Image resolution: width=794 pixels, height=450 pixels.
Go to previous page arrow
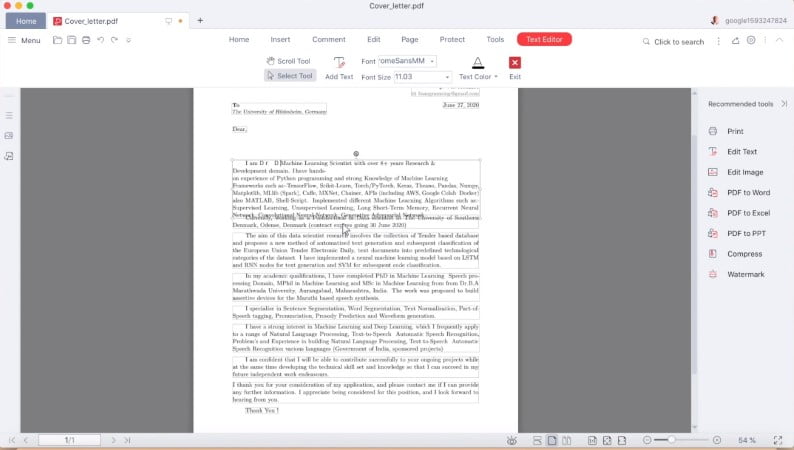tap(26, 440)
